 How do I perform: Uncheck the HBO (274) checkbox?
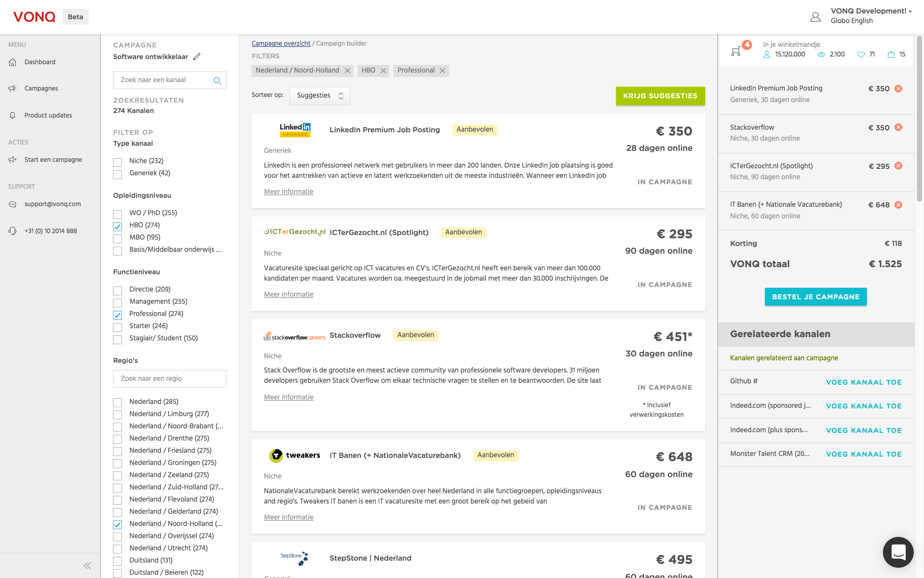point(117,226)
